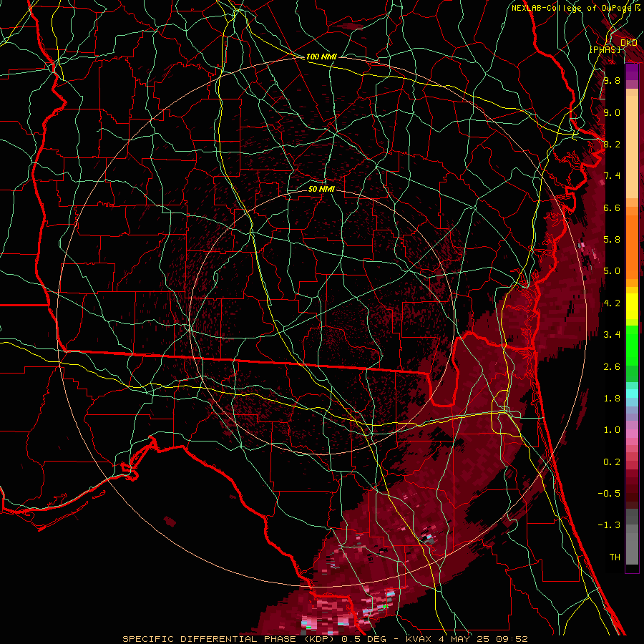Click the 0.2 scale value
The width and height of the screenshot is (644, 644).
pyautogui.click(x=612, y=462)
